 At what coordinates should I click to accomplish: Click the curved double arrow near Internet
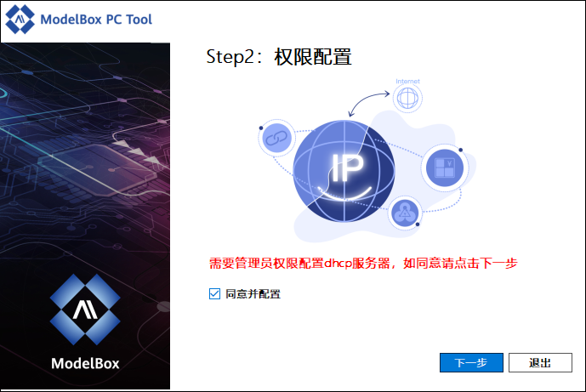(x=368, y=104)
